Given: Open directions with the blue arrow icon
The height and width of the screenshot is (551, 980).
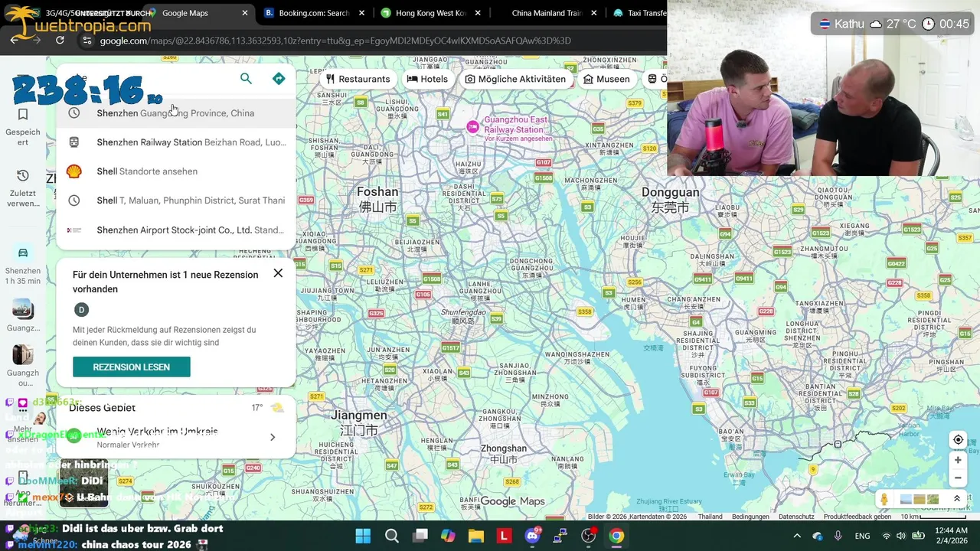Looking at the screenshot, I should [279, 78].
